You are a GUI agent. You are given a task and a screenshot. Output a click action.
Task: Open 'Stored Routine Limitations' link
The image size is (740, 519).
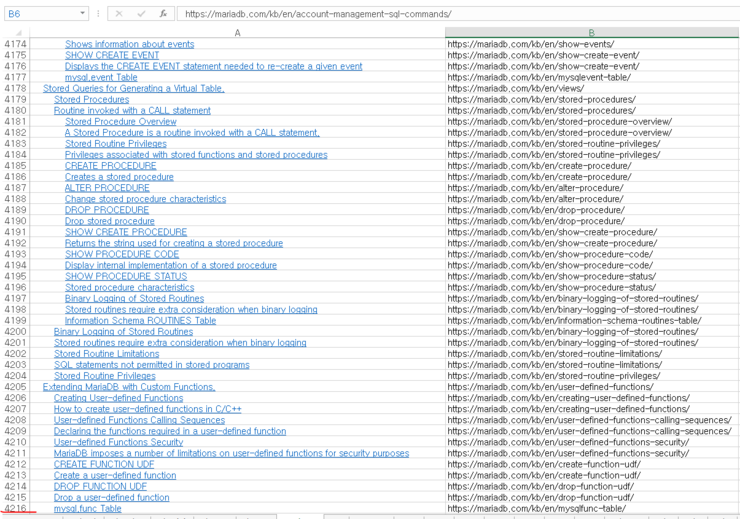[x=107, y=354]
